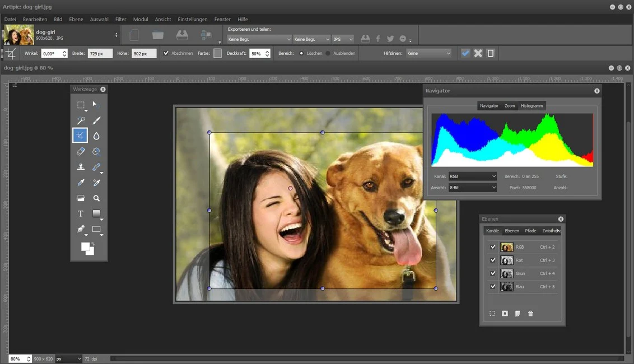The height and width of the screenshot is (364, 634).
Task: Activate the highlighted crop tool
Action: pyautogui.click(x=80, y=136)
